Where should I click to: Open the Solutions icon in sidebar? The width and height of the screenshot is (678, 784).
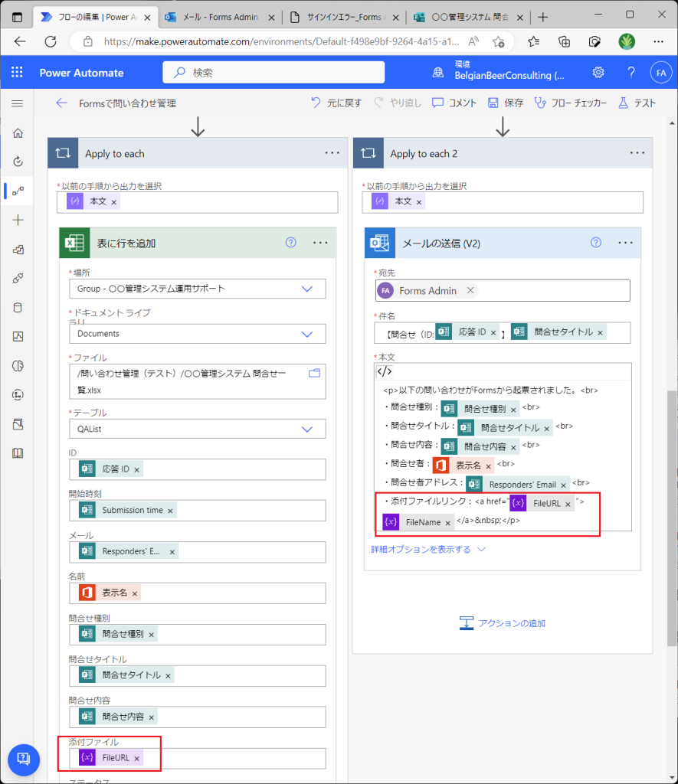pos(18,424)
